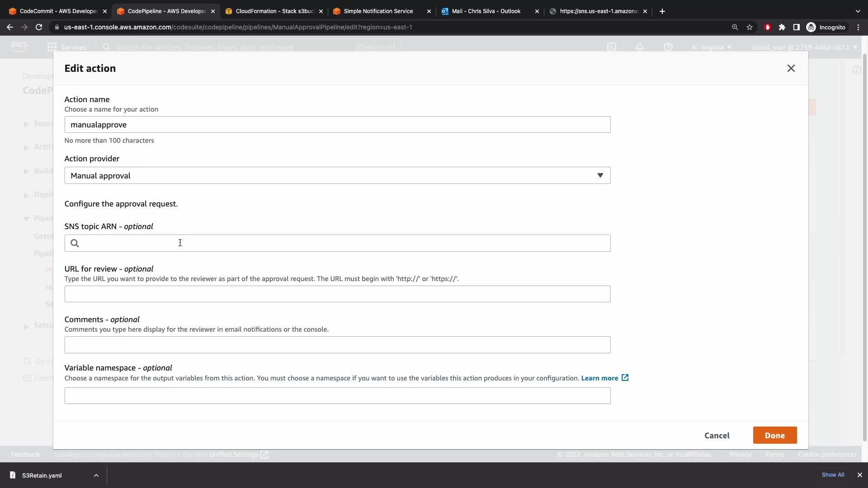868x488 pixels.
Task: Open Chrome's three-dot menu
Action: (x=858, y=27)
